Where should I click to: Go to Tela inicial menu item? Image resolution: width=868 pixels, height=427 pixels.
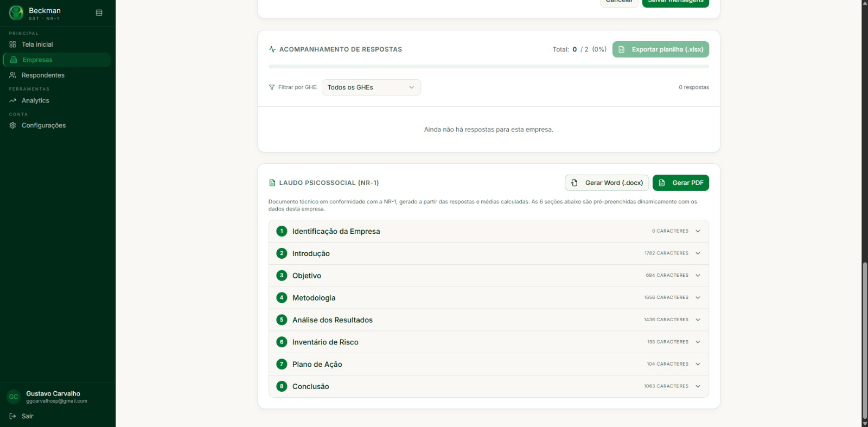point(57,44)
